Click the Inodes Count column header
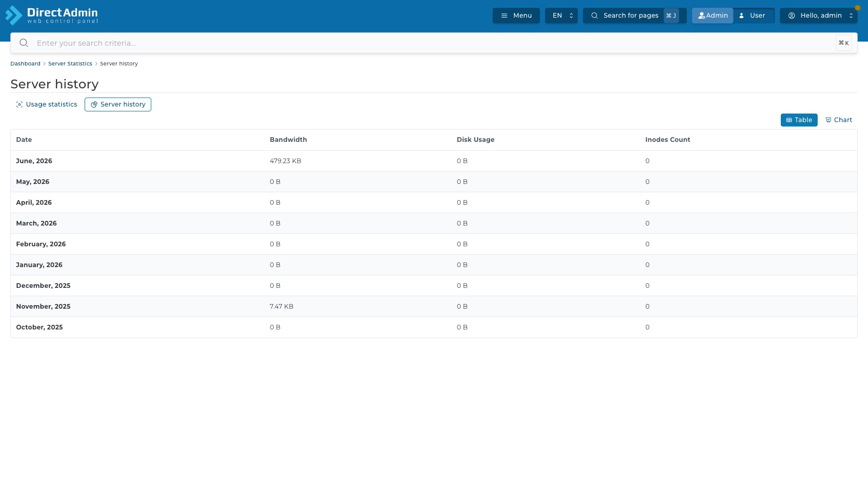The height and width of the screenshot is (489, 868). pyautogui.click(x=668, y=140)
